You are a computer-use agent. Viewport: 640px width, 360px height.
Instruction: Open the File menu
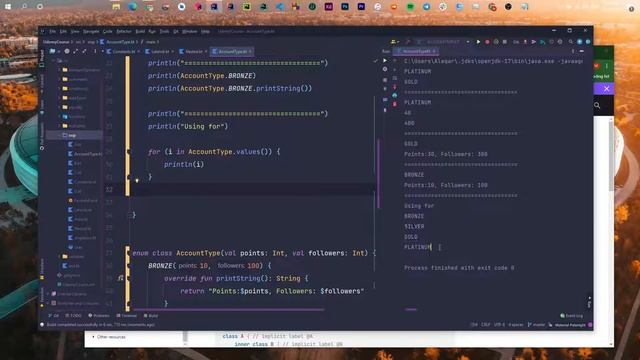point(53,31)
